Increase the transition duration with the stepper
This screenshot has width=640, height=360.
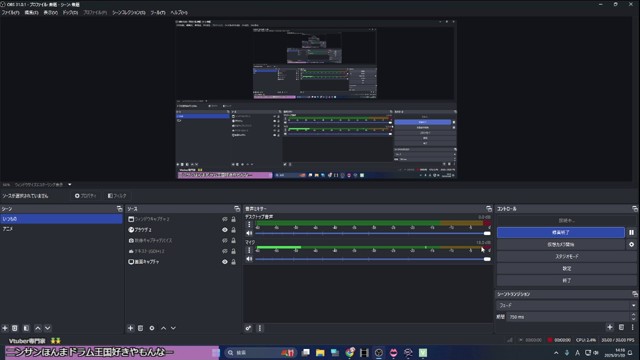click(633, 315)
